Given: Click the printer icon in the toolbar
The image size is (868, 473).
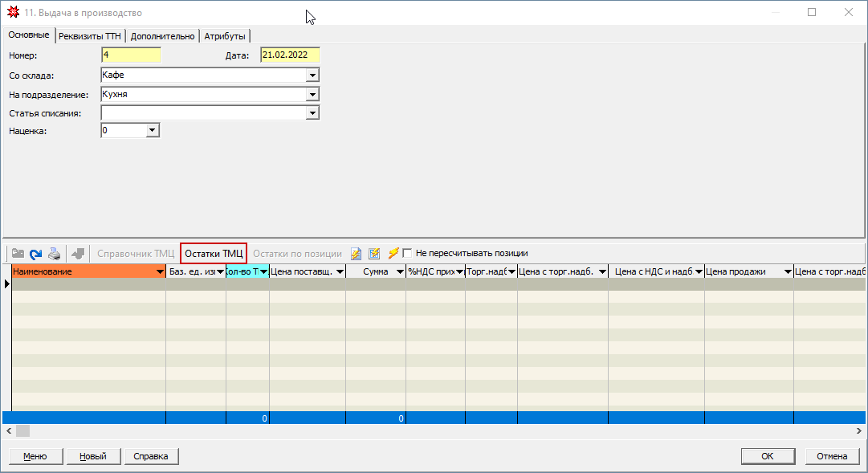Looking at the screenshot, I should click(54, 253).
